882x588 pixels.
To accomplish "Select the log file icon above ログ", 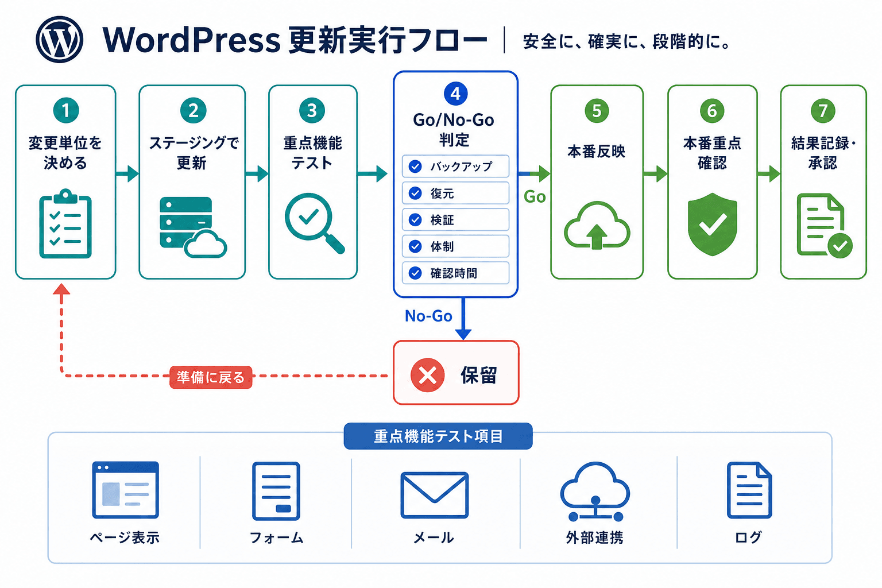I will (x=749, y=490).
